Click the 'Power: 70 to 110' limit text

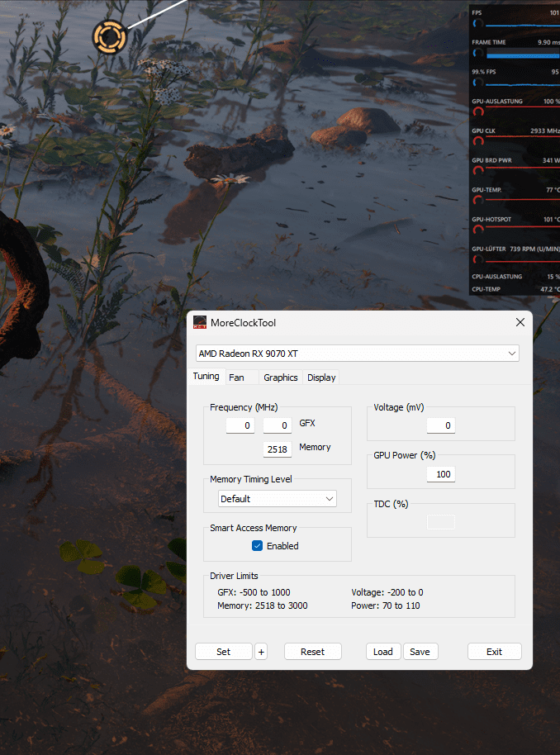[x=385, y=605]
